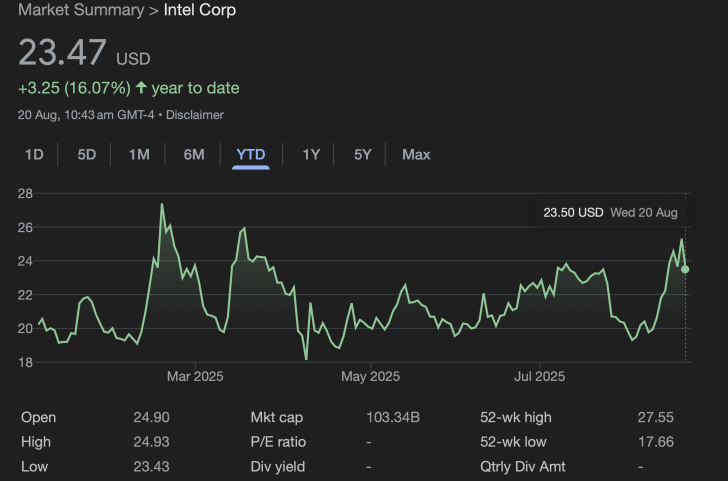Click the Jul 2025 axis label
The width and height of the screenshot is (728, 481).
[540, 376]
